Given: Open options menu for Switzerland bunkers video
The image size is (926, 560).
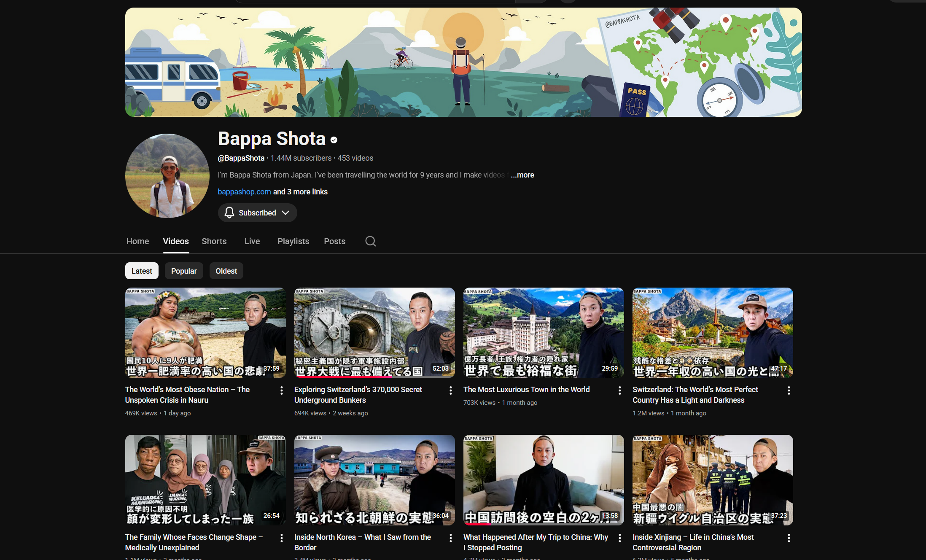Looking at the screenshot, I should 451,390.
